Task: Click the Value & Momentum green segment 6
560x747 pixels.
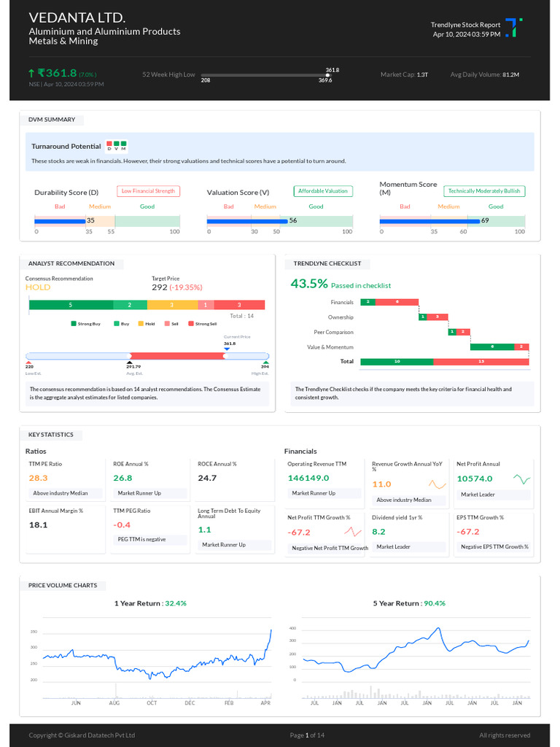Action: pyautogui.click(x=492, y=347)
